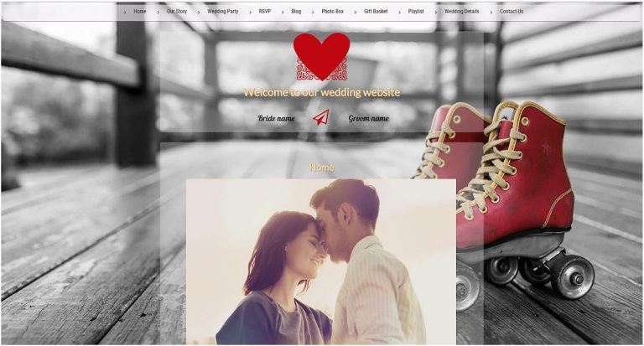
Task: View the Gift Basket page
Action: (x=376, y=12)
